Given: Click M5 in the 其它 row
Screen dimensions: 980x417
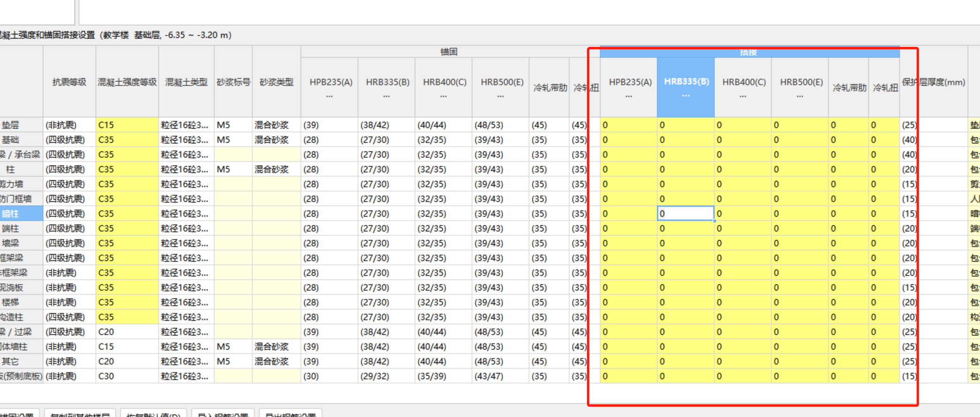Looking at the screenshot, I should [233, 361].
